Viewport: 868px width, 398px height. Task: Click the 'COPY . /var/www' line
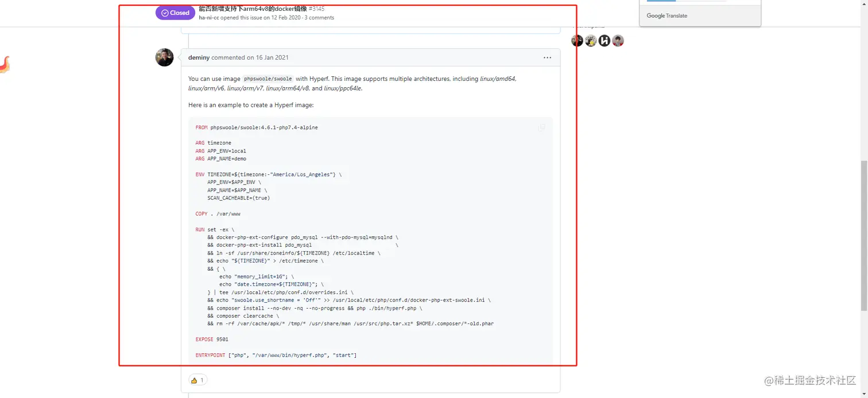click(218, 213)
